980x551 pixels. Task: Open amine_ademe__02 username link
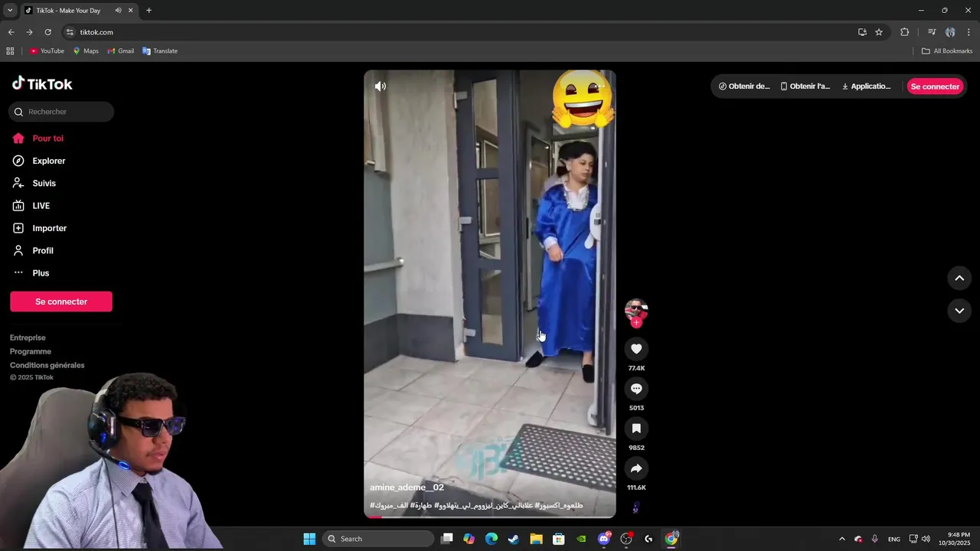coord(407,487)
